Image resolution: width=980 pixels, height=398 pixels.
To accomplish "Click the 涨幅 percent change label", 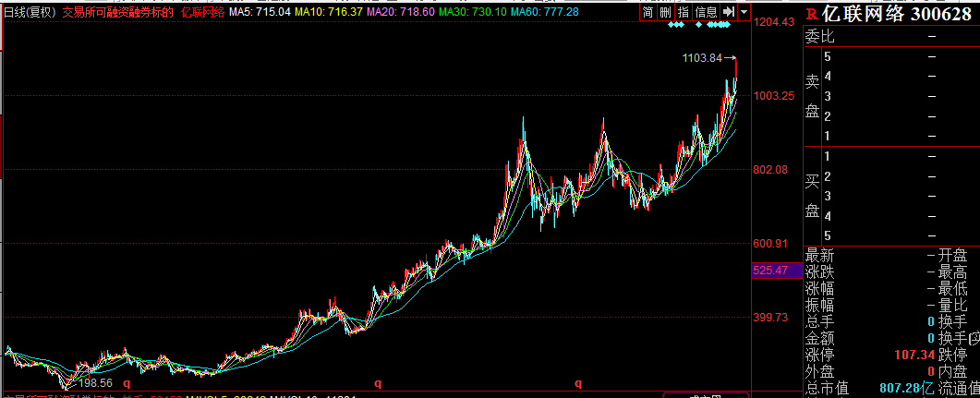I will pos(819,289).
